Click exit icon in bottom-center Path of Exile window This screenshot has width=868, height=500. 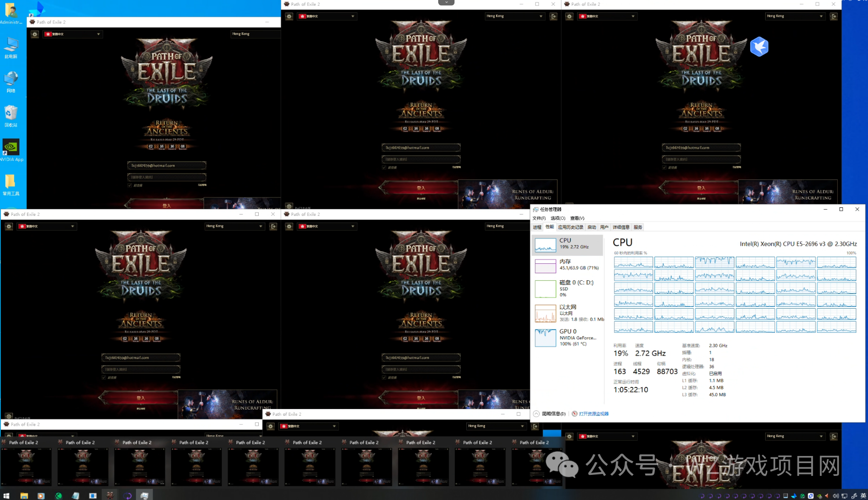pos(535,426)
